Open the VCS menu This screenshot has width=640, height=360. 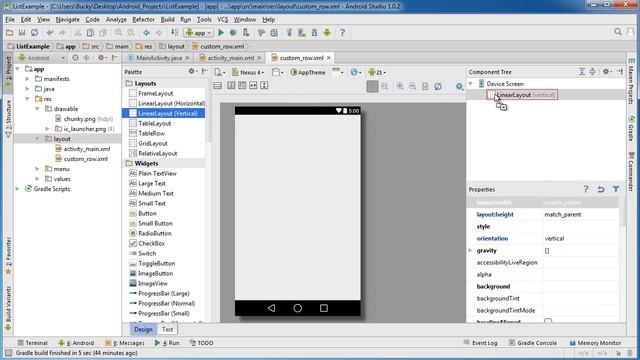[222, 19]
